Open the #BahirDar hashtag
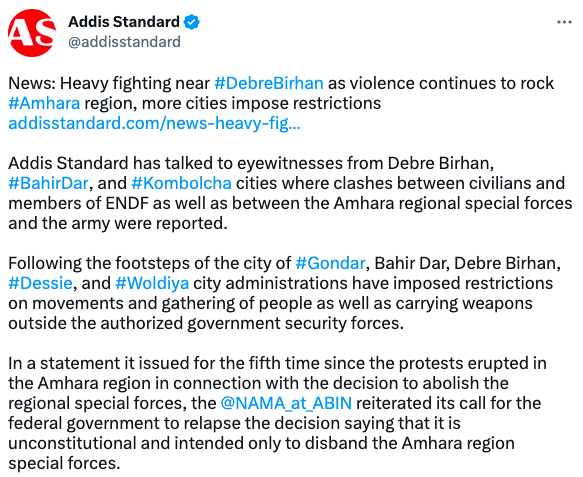583x477 pixels. 48,184
